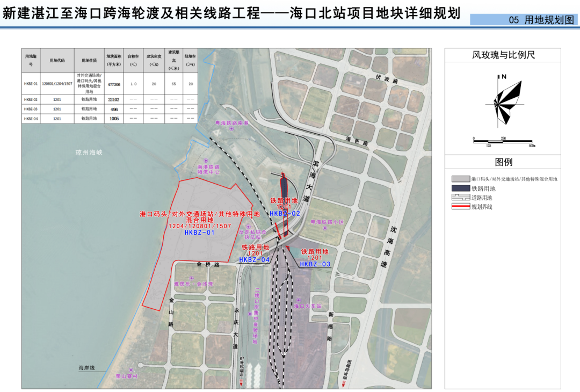Click the 道路用地 legend symbol
The image size is (580, 392).
tap(461, 198)
